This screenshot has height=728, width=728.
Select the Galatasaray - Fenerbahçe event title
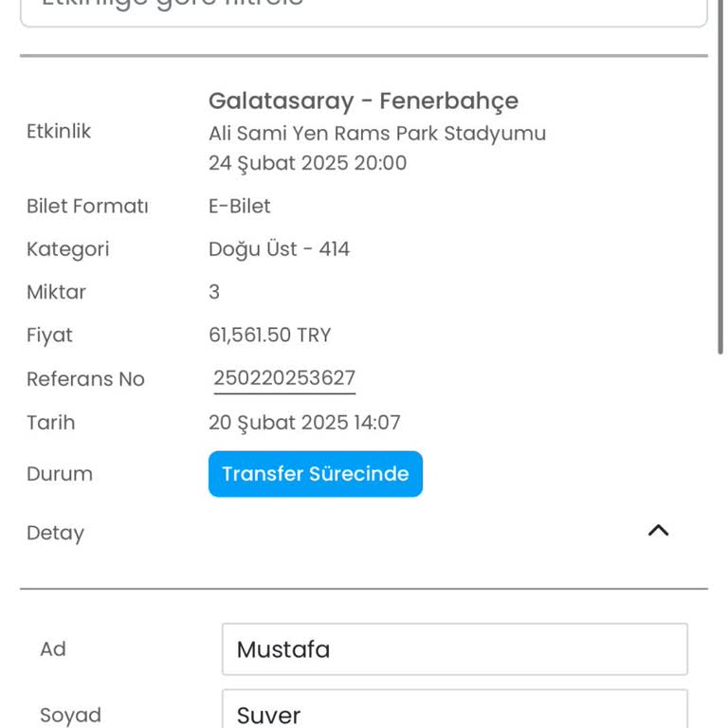pos(364,101)
